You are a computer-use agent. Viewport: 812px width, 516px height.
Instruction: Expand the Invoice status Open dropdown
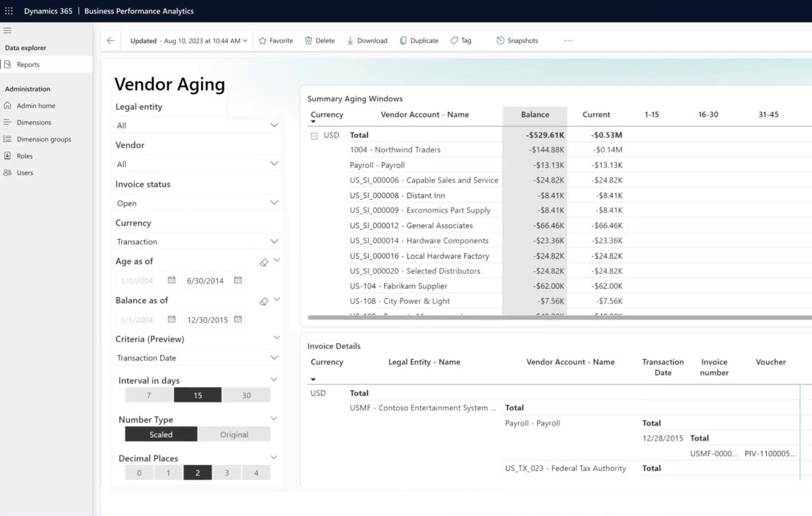point(197,203)
